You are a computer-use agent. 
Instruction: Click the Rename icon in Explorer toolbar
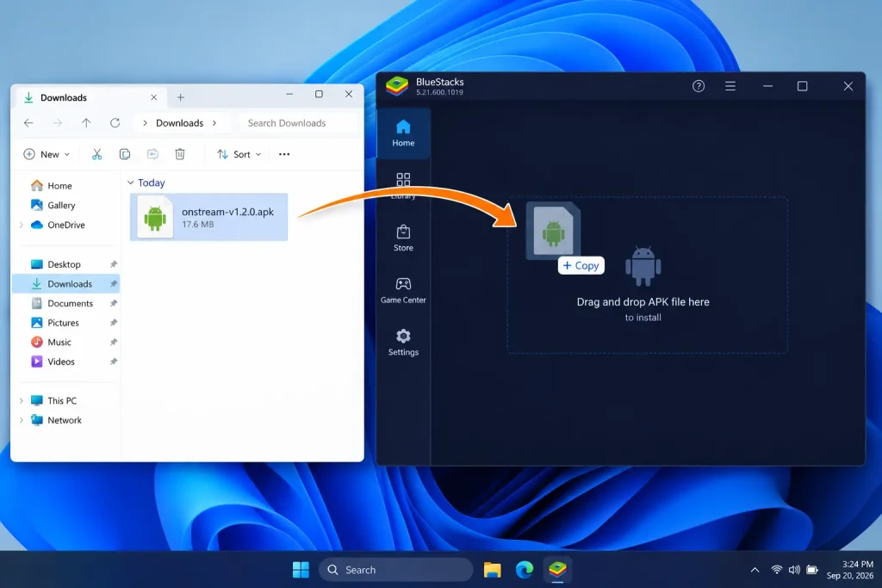coord(152,154)
